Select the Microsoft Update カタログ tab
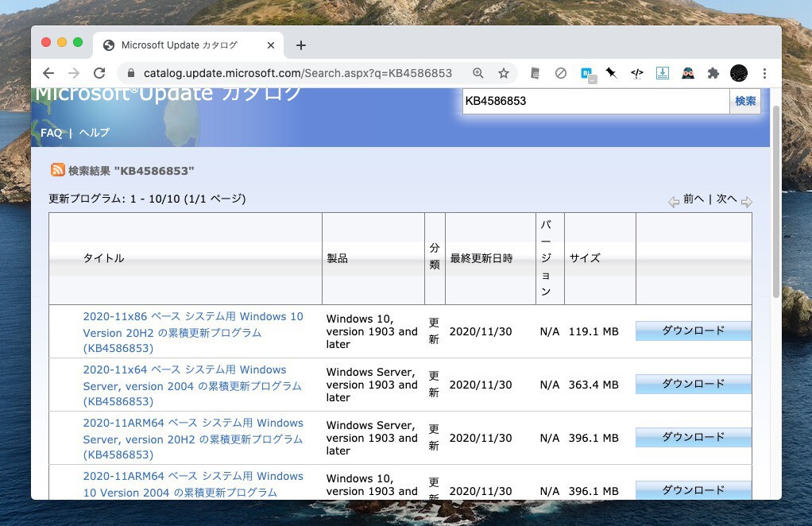812x526 pixels. (179, 45)
